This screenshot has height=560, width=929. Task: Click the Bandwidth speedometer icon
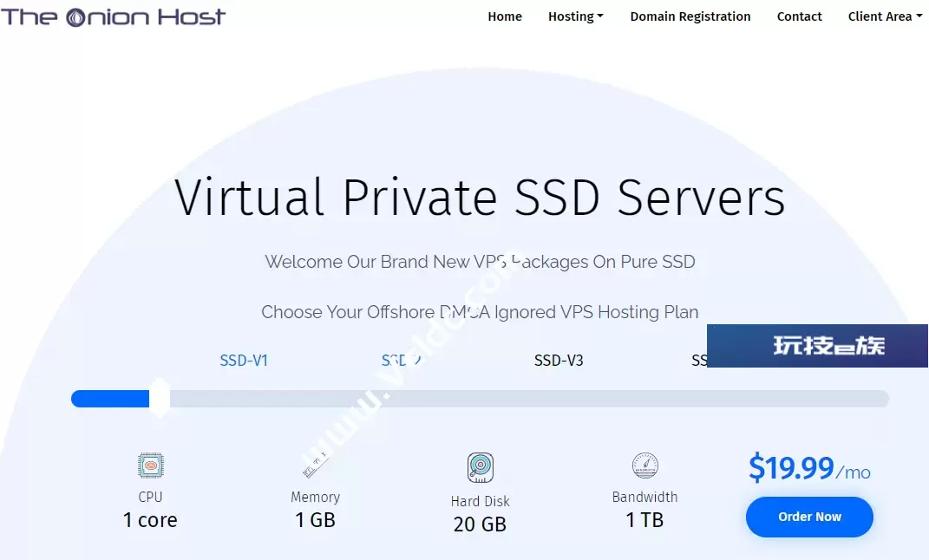(644, 466)
